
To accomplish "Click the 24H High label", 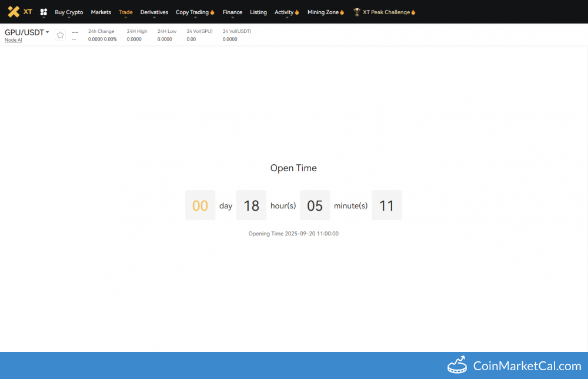I will [x=137, y=31].
